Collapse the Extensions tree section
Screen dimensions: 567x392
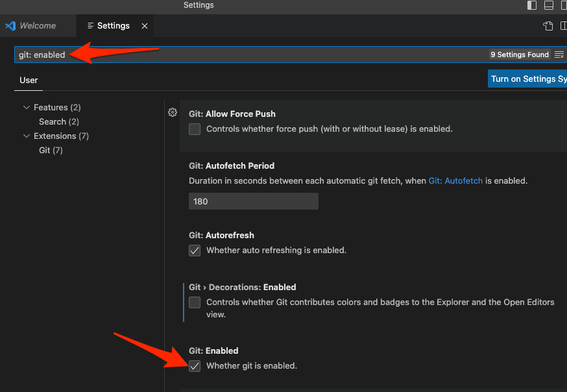pos(27,136)
